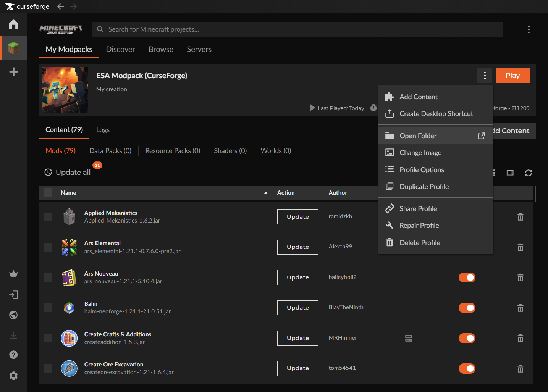Click the Home icon in sidebar

13,24
